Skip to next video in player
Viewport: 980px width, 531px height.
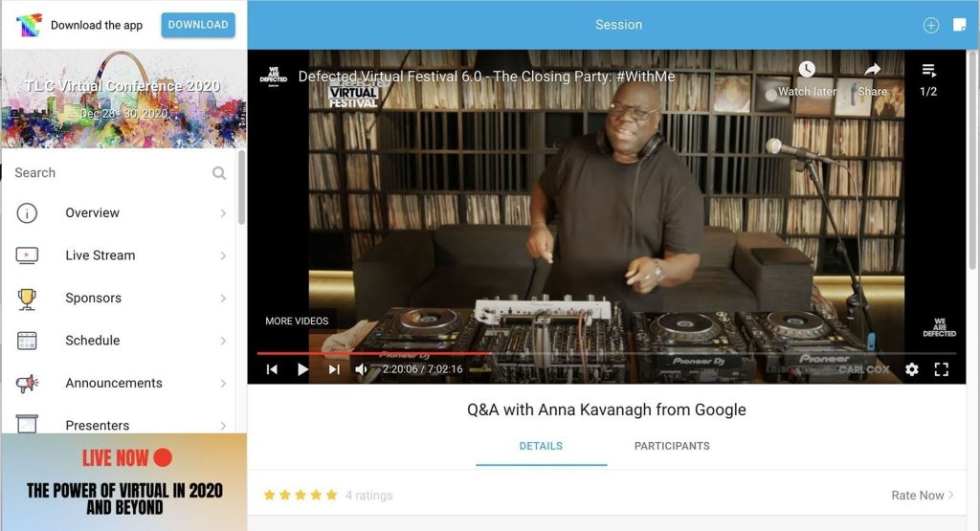point(334,369)
